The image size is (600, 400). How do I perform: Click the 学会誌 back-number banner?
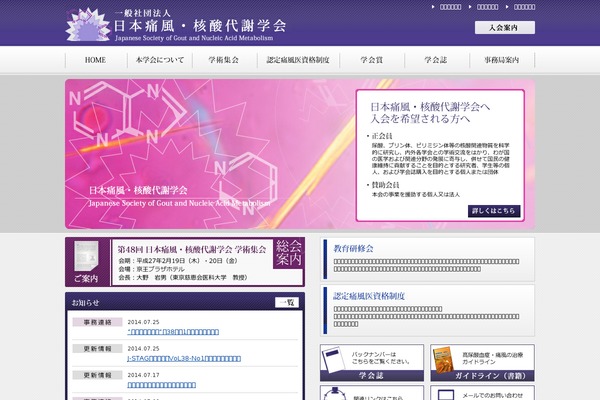tap(372, 363)
